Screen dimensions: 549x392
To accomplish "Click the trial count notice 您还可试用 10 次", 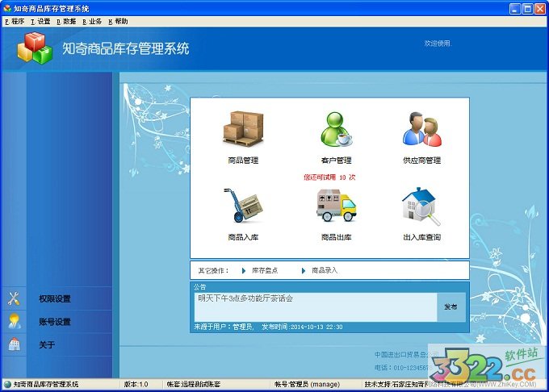I will click(329, 177).
